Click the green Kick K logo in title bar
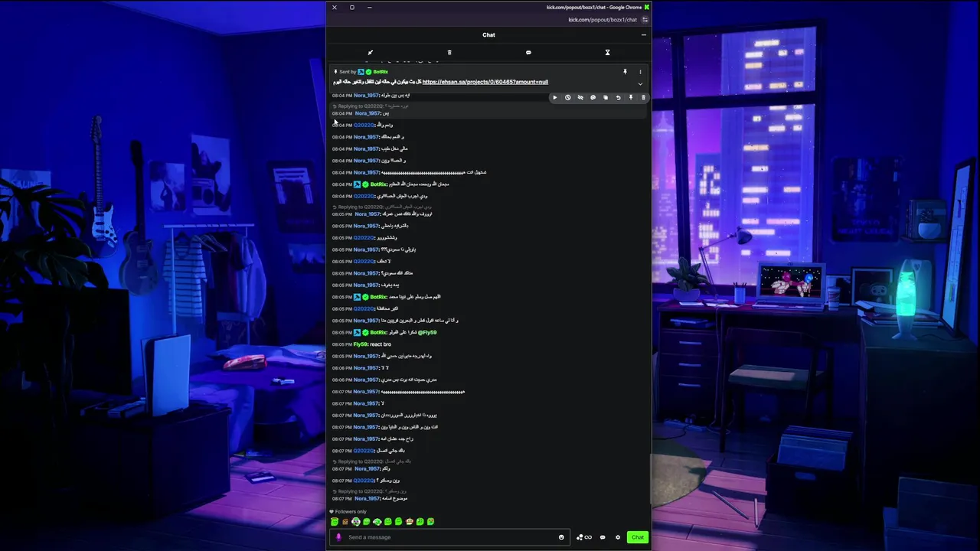The height and width of the screenshot is (551, 980). coord(646,7)
